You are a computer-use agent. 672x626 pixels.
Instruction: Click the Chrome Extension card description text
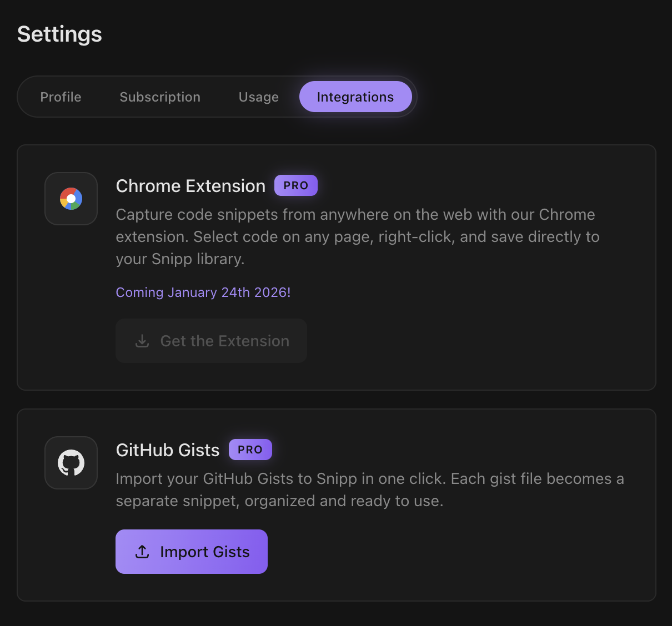[x=355, y=236]
